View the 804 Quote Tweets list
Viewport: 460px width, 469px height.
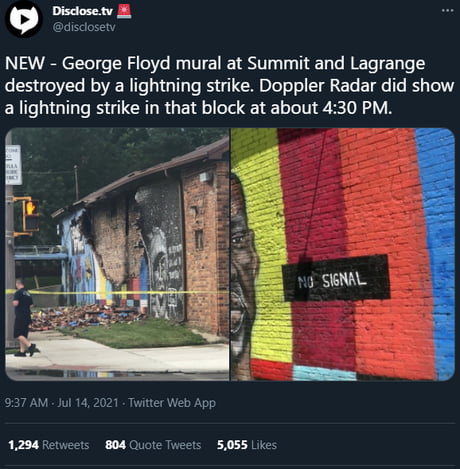[x=153, y=445]
